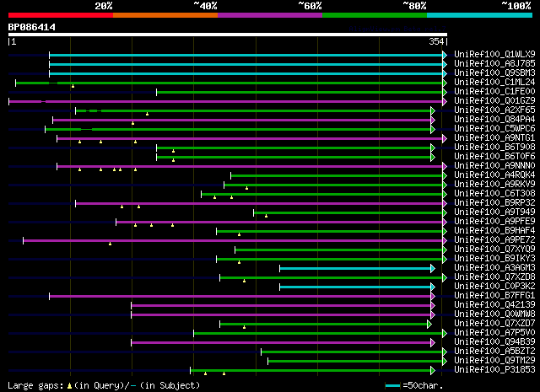Click the yellow gap marker under the Q84PA4 bar

(x=133, y=123)
